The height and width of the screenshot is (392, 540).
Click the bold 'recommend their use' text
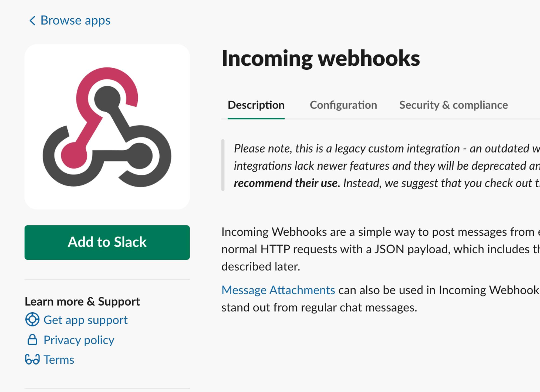pyautogui.click(x=286, y=183)
